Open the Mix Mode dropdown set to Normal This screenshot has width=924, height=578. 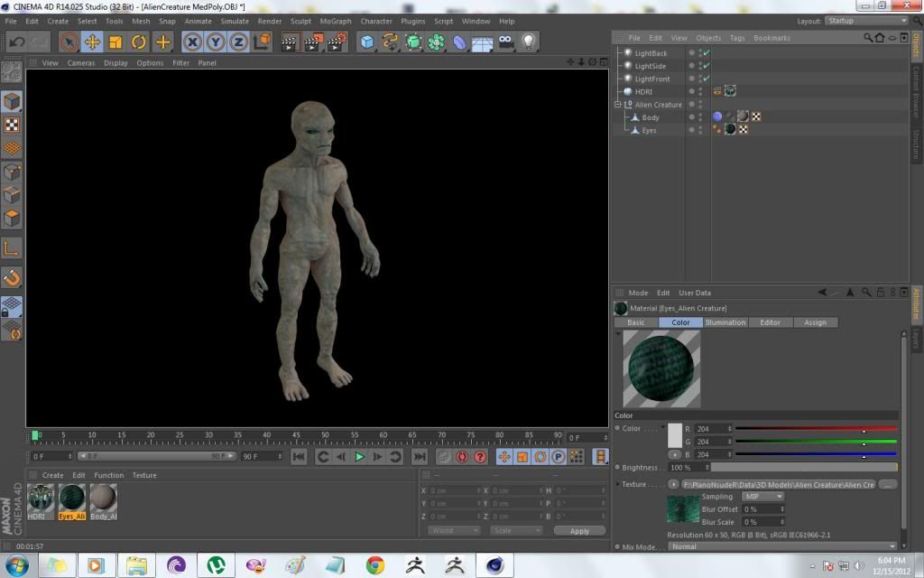click(782, 546)
